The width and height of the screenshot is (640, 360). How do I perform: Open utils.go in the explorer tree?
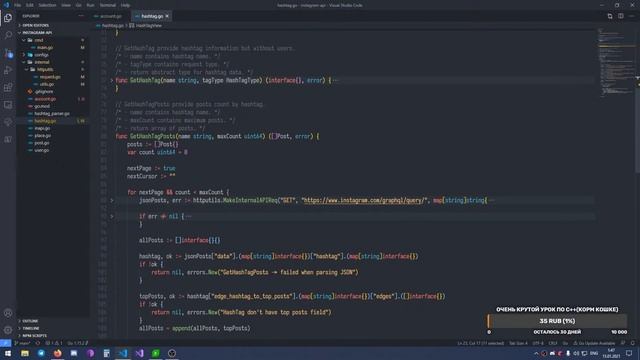pos(47,84)
